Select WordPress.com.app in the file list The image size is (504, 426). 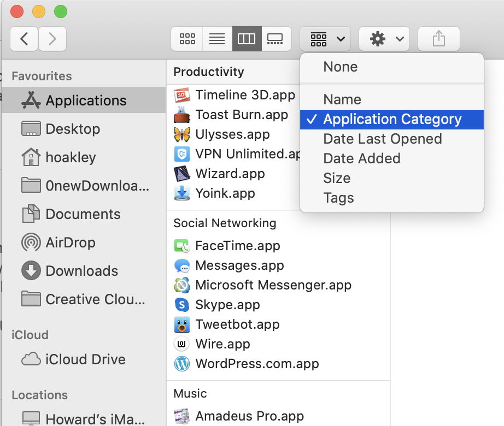click(257, 364)
